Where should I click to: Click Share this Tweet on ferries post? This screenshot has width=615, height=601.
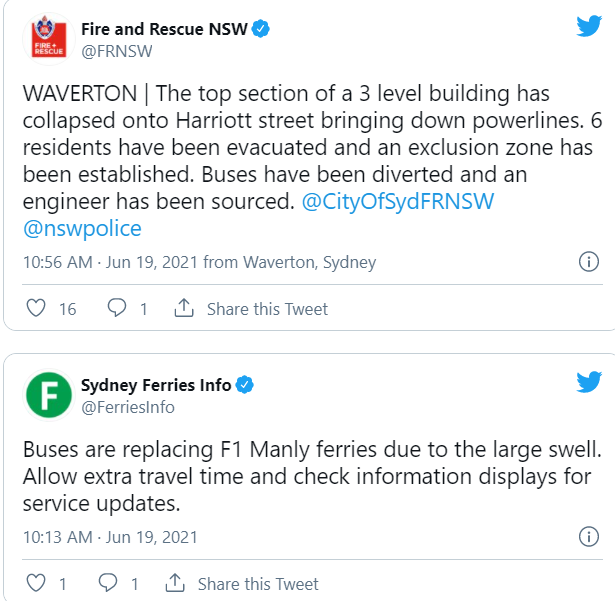pos(258,584)
